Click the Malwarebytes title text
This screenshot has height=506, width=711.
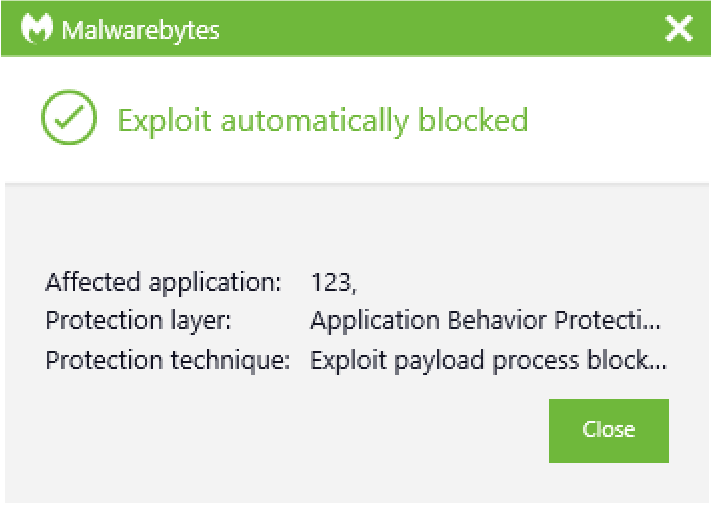(x=140, y=29)
